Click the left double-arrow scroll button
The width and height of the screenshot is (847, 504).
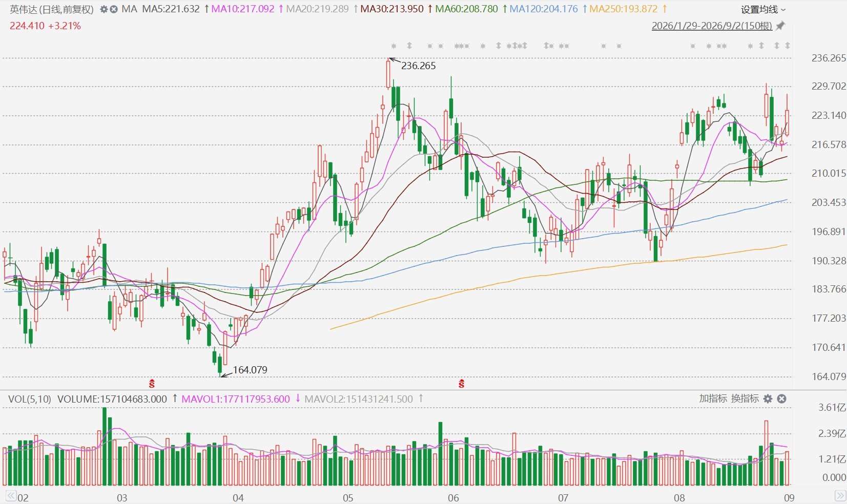(10, 495)
